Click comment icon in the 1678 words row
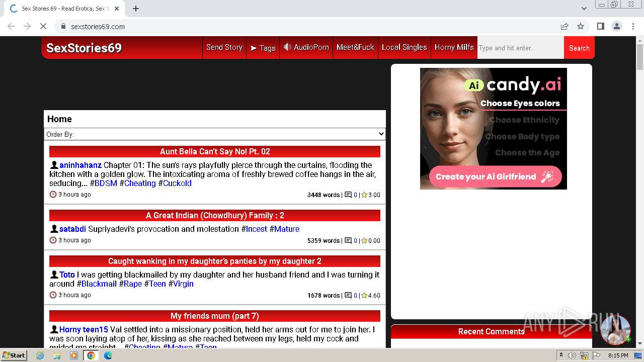The image size is (644, 362). tap(348, 295)
